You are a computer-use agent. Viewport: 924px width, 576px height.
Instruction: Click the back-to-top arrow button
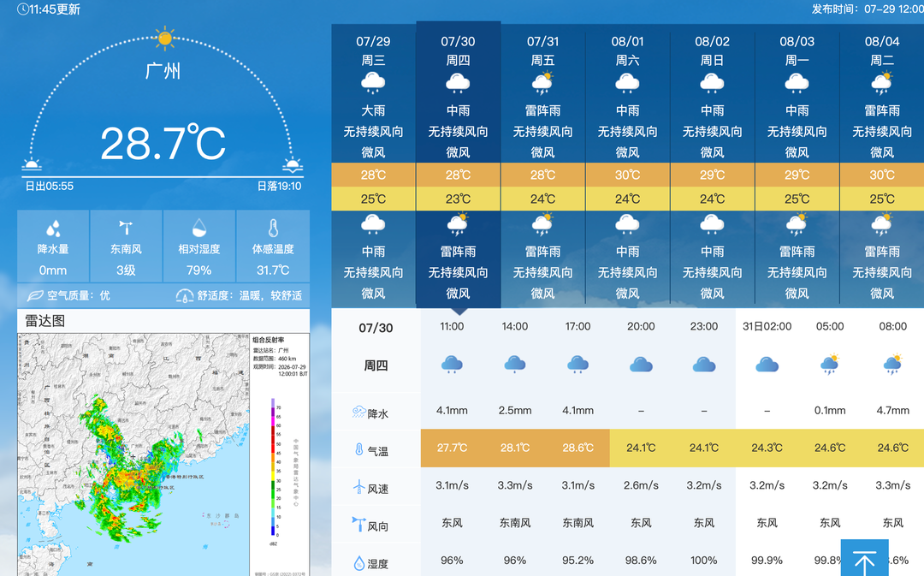(x=864, y=558)
